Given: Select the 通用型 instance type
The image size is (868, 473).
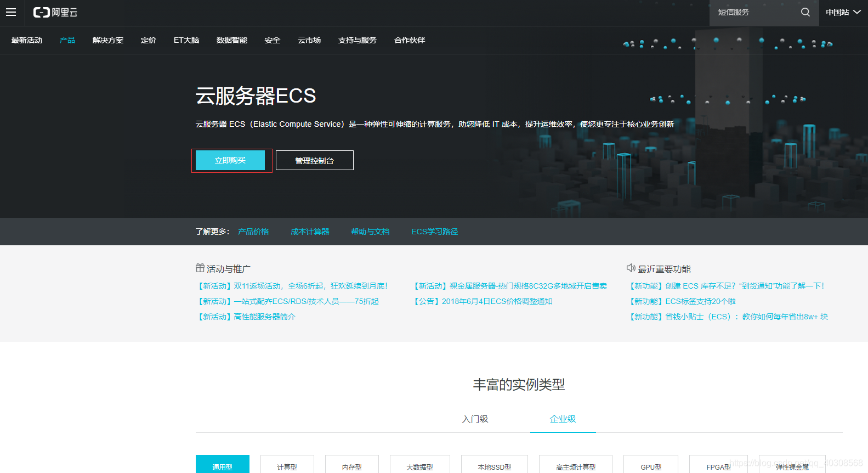Looking at the screenshot, I should click(222, 465).
